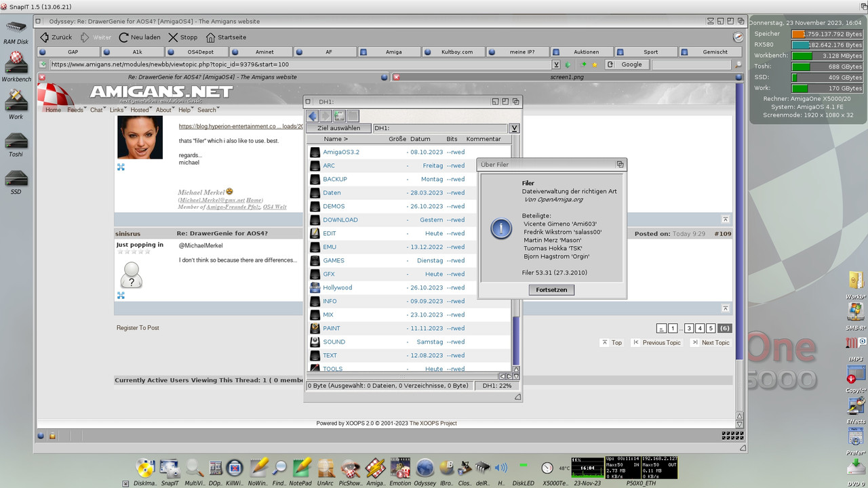This screenshot has width=868, height=488.
Task: Open the Work drive icon
Action: (x=16, y=104)
